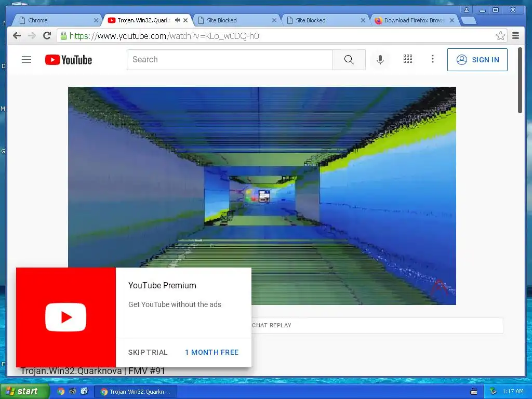The width and height of the screenshot is (532, 399).
Task: Launch Chrome from quick launch bar
Action: [x=61, y=392]
